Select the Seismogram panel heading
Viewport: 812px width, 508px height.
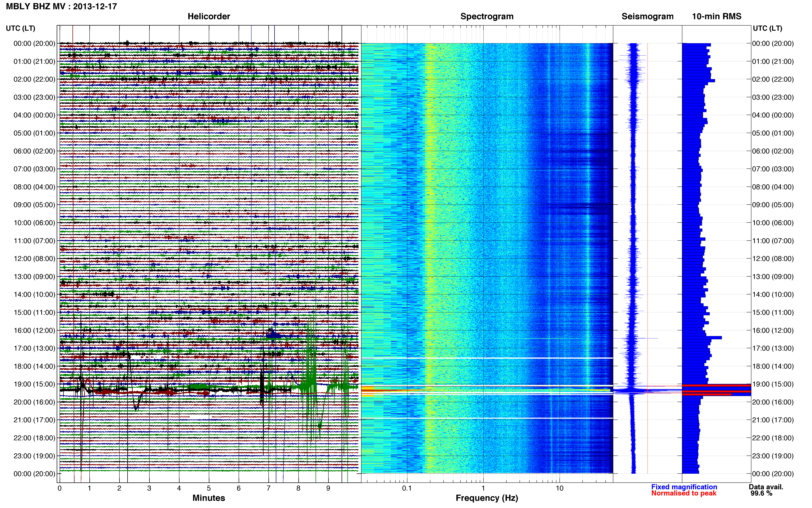click(648, 16)
